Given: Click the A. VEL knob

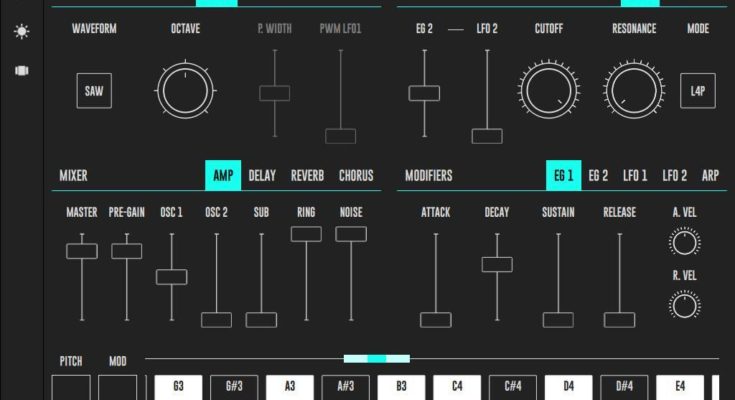Looking at the screenshot, I should tap(685, 242).
